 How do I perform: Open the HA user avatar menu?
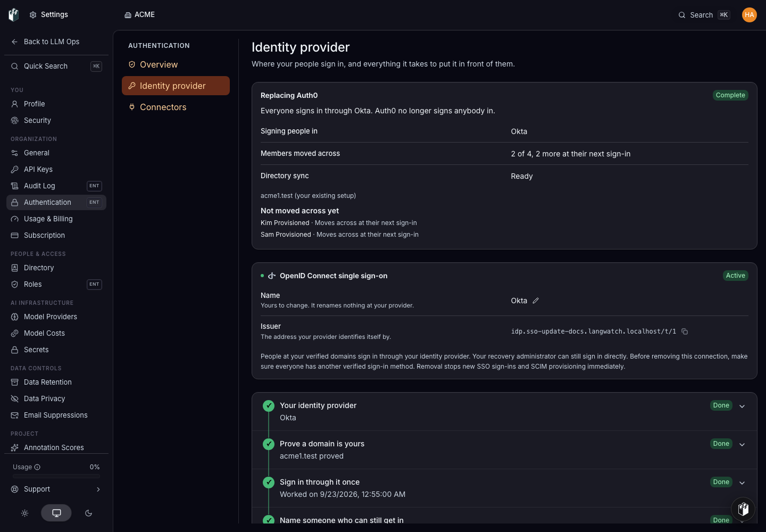[750, 15]
